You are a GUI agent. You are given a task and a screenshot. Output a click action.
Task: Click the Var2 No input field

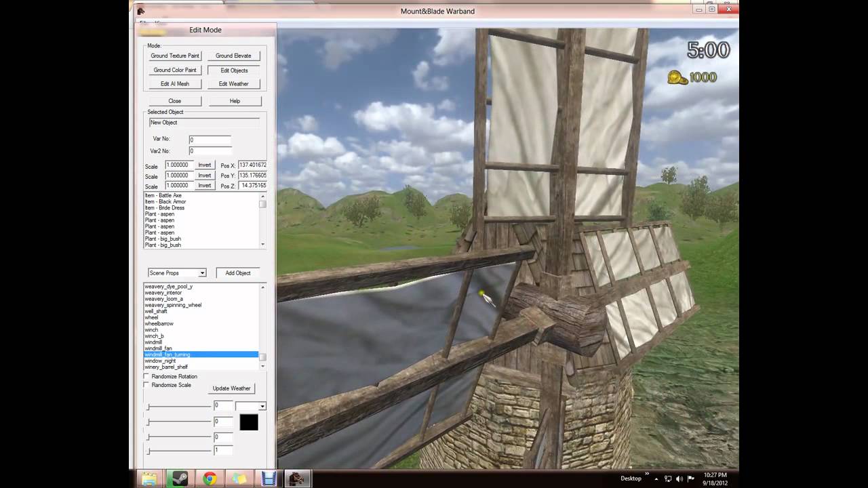point(210,150)
